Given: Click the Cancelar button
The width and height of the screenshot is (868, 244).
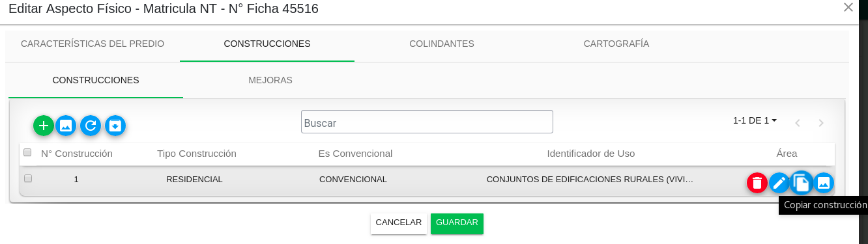Looking at the screenshot, I should 399,223.
